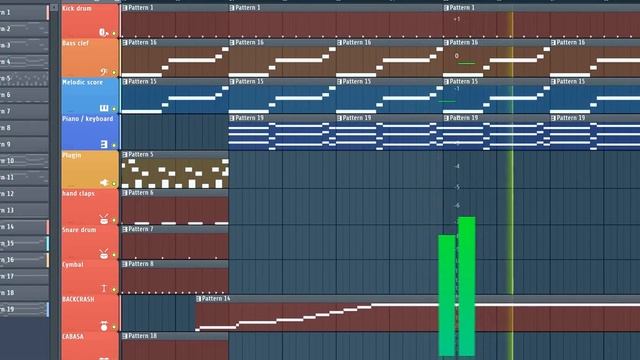Viewport: 640px width, 360px height.
Task: Toggle the BACKCRASH track mute LED
Action: pyautogui.click(x=114, y=327)
